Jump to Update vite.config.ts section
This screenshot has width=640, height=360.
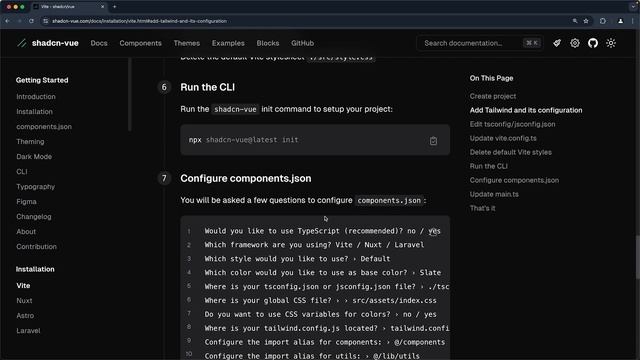(503, 138)
